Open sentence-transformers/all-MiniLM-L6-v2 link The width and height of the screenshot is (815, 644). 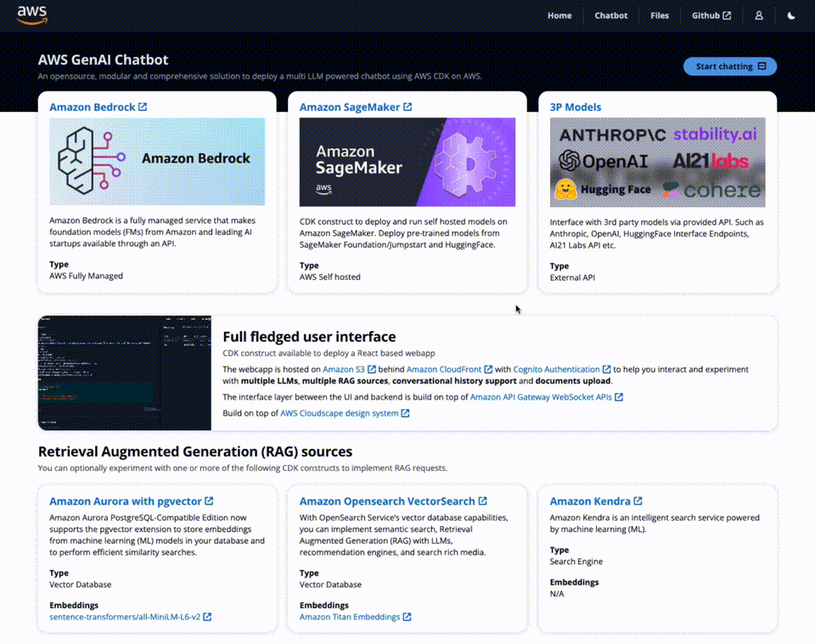click(x=125, y=617)
